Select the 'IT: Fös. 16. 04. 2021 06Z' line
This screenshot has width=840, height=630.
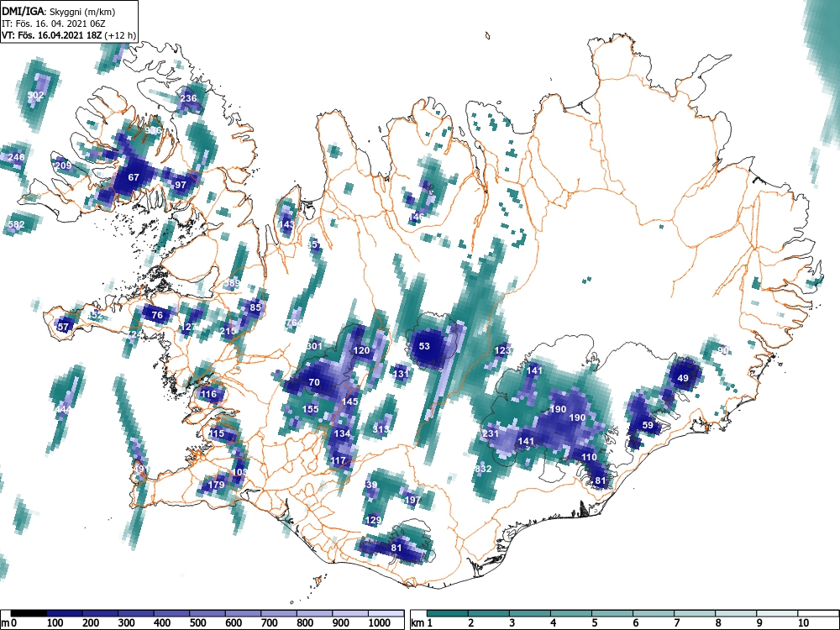pyautogui.click(x=54, y=23)
